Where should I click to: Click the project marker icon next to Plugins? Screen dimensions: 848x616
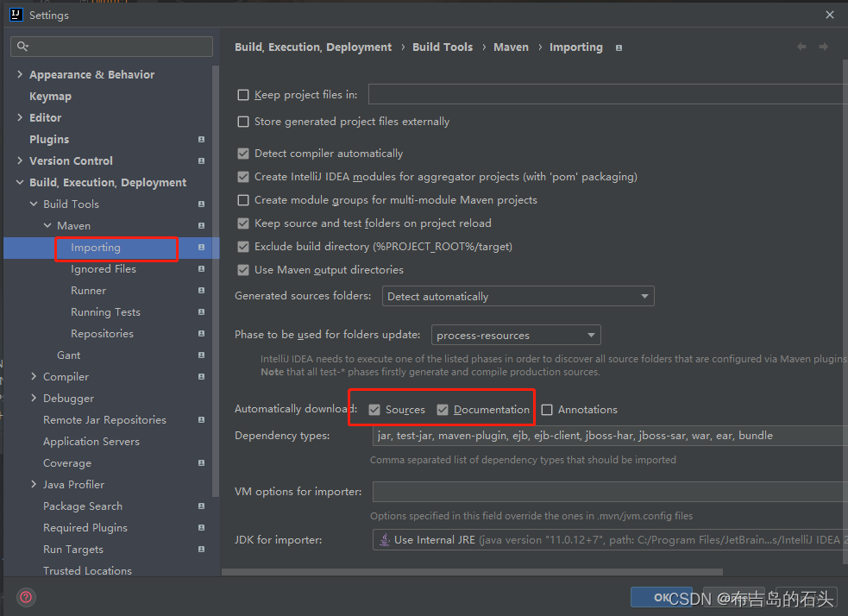point(201,140)
